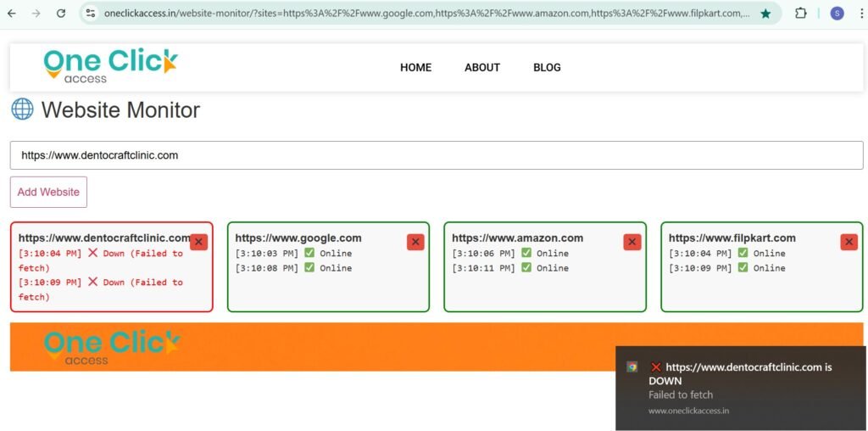Click the https://www.google.com card title
Image resolution: width=868 pixels, height=431 pixels.
pos(298,238)
